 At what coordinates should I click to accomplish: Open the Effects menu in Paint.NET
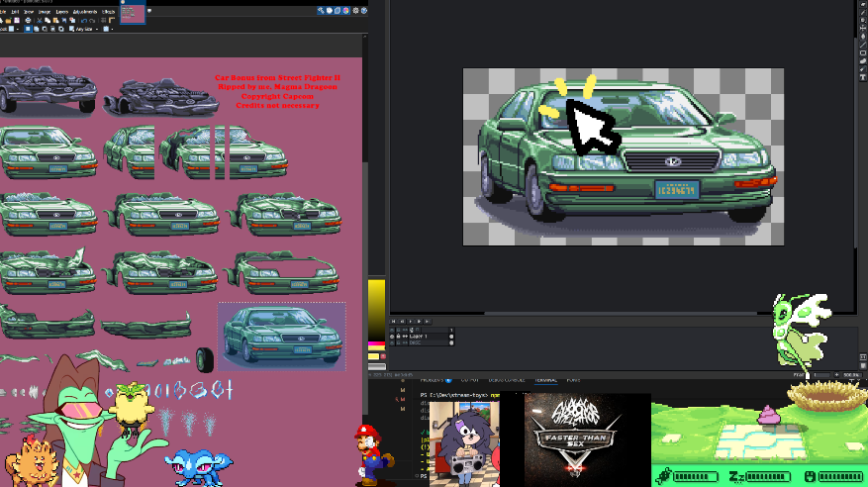pyautogui.click(x=109, y=12)
